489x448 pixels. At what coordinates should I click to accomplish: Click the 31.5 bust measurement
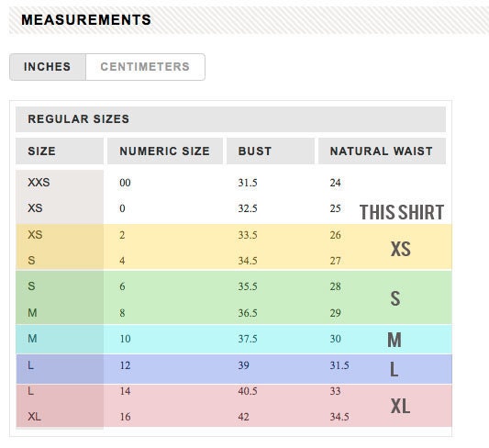[x=248, y=183]
